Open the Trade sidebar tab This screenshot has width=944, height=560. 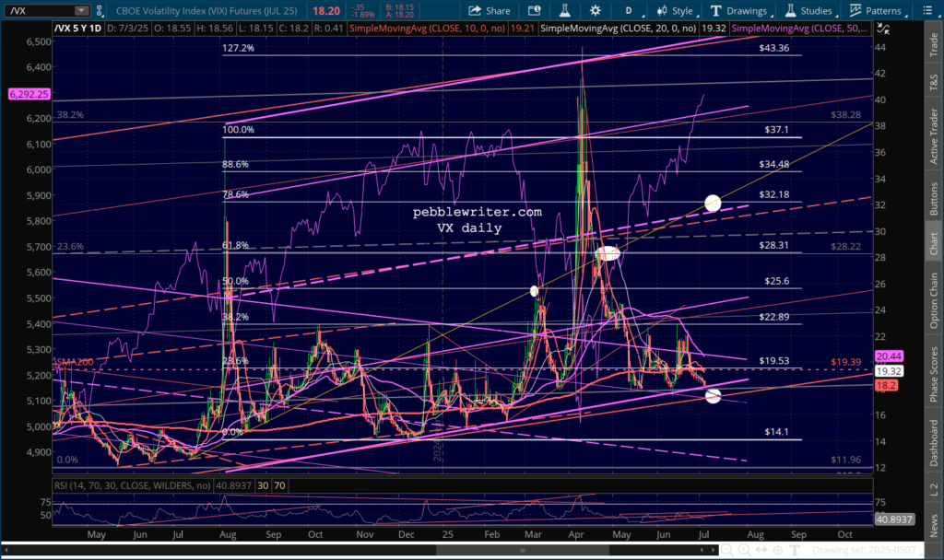pos(934,44)
